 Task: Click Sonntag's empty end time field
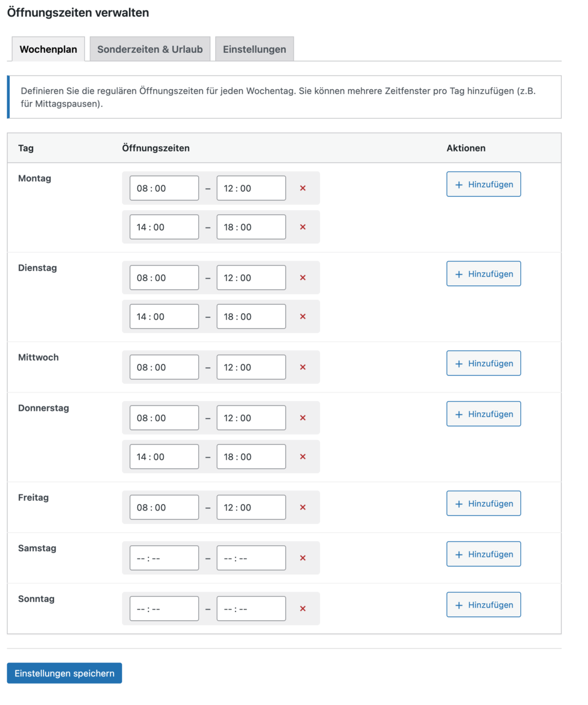click(x=251, y=609)
